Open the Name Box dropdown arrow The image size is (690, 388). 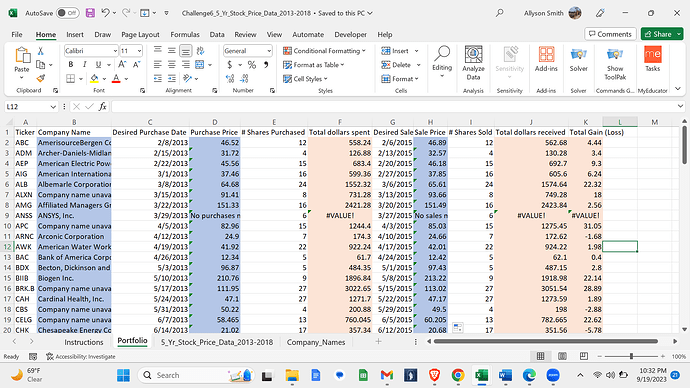53,106
